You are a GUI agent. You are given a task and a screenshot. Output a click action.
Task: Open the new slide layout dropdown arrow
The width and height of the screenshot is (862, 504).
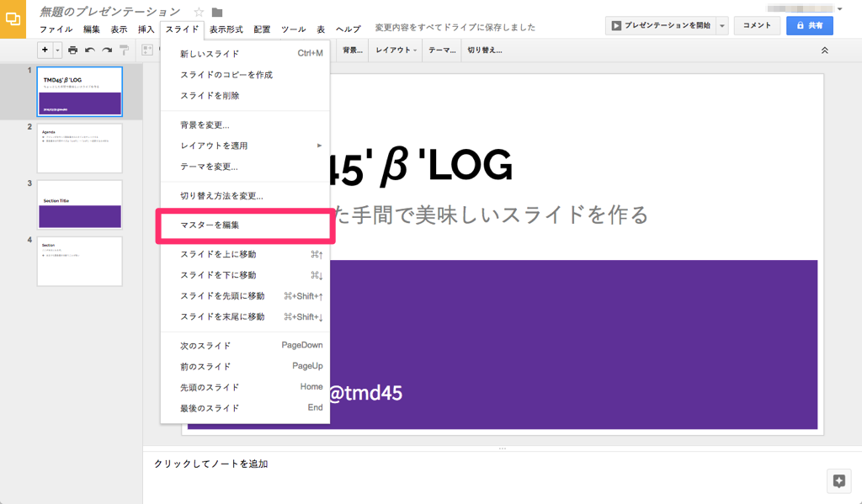[x=57, y=50]
